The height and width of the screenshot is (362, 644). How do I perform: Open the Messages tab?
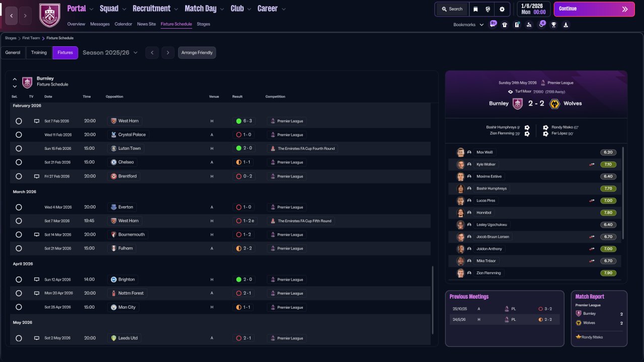(x=100, y=24)
